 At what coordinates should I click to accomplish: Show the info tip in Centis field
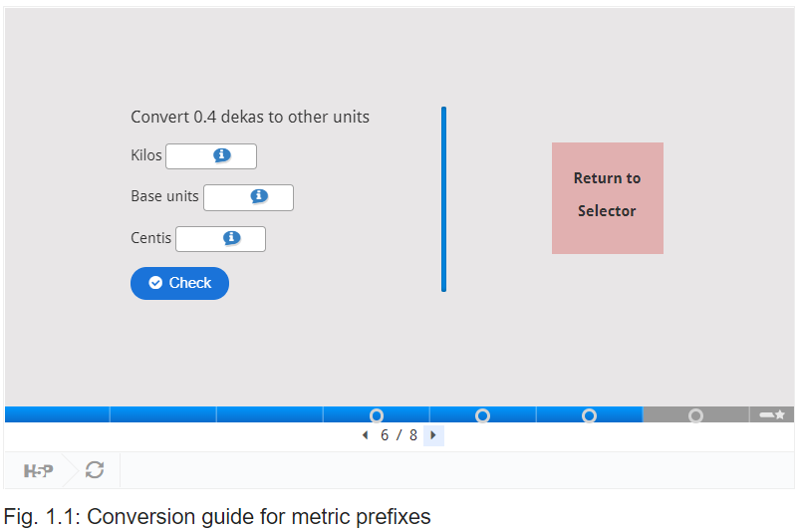(x=231, y=238)
